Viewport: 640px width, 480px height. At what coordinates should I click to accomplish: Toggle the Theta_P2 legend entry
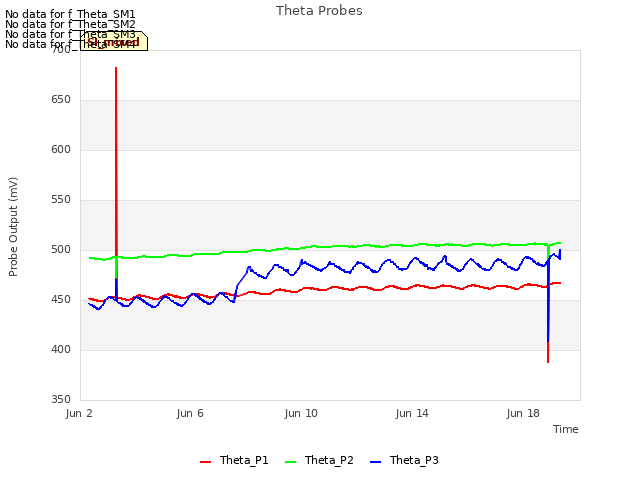[x=319, y=460]
